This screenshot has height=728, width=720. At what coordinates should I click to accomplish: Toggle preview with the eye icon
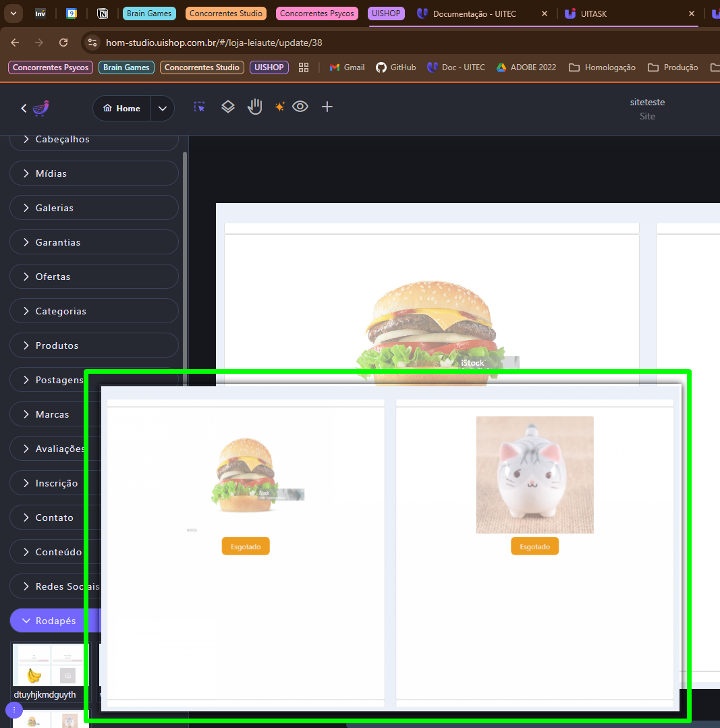(300, 107)
